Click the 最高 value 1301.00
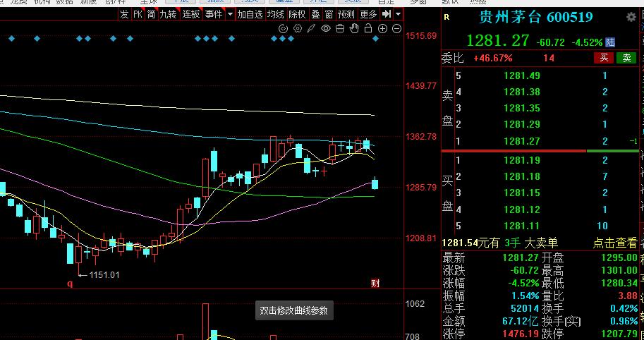 [x=619, y=271]
